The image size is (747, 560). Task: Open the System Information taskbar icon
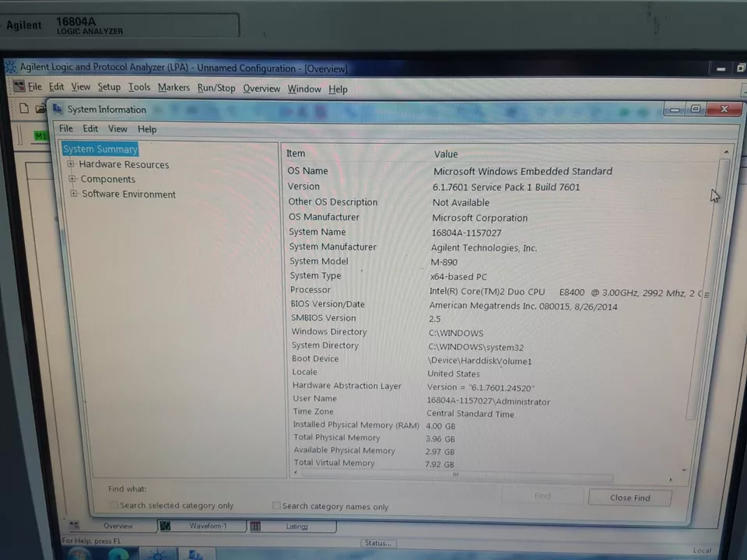(195, 555)
